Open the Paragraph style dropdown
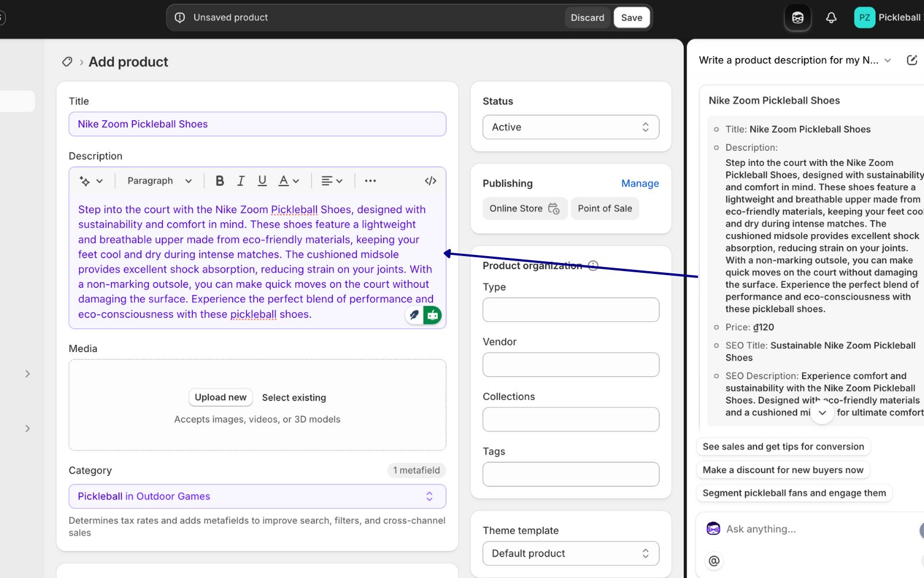Viewport: 924px width, 578px height. [x=159, y=181]
